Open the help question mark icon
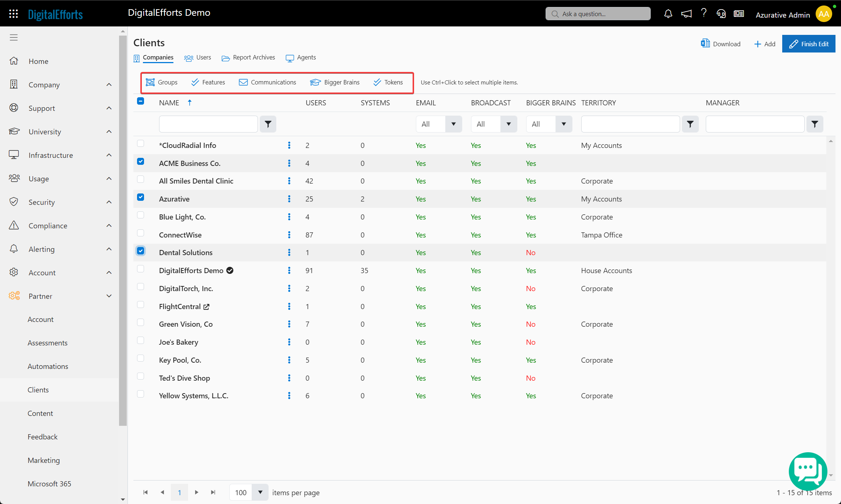This screenshot has width=841, height=504. [x=704, y=13]
